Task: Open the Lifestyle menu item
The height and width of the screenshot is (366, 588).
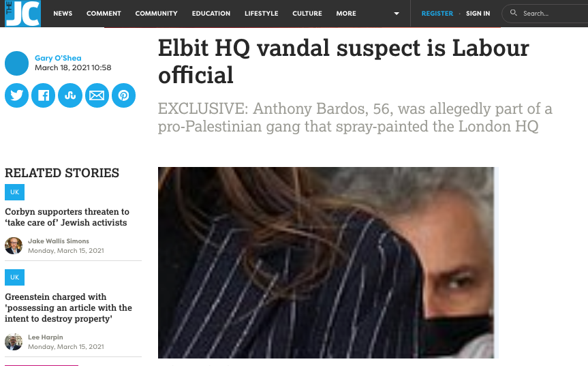Action: [x=262, y=14]
